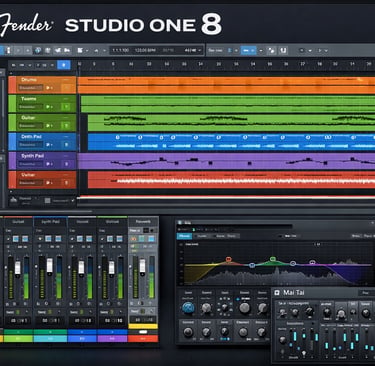Viewport: 375px width, 366px height.
Task: Click the Mai Tai instrument icon
Action: click(277, 293)
